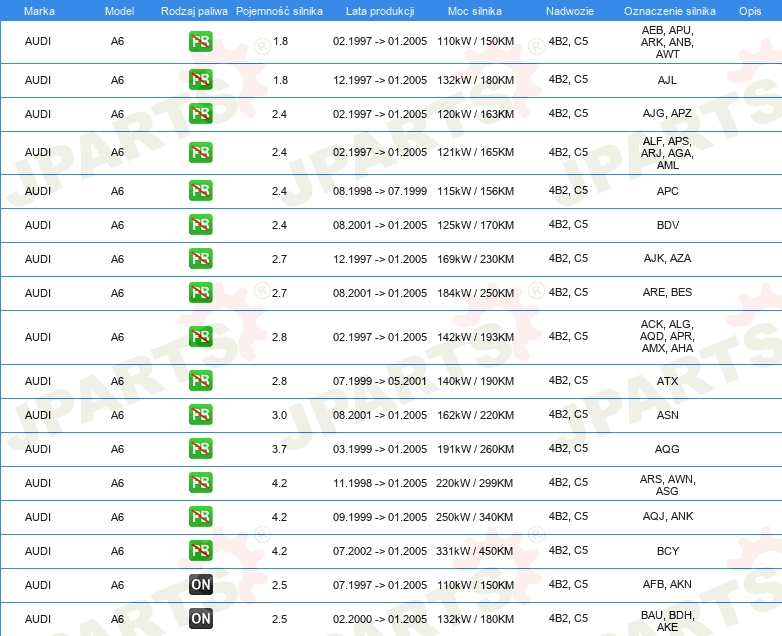This screenshot has width=782, height=636.
Task: Click power value 140kW / 190KM
Action: (x=475, y=381)
